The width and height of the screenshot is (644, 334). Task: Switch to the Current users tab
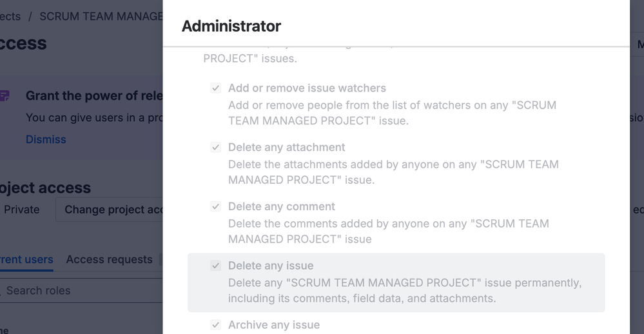coord(26,259)
